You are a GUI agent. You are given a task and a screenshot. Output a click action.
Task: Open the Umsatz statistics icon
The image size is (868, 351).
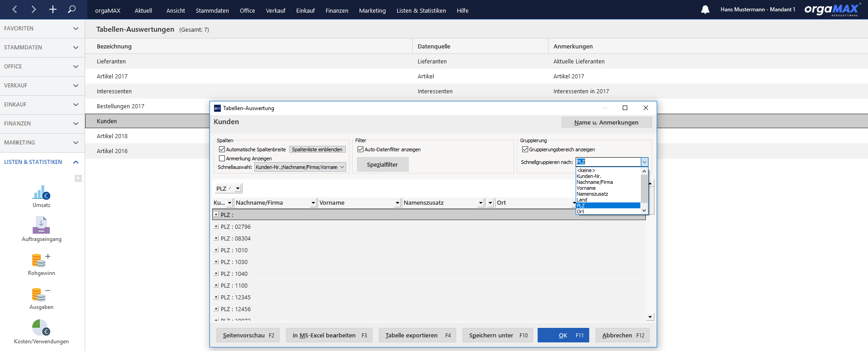pos(41,192)
